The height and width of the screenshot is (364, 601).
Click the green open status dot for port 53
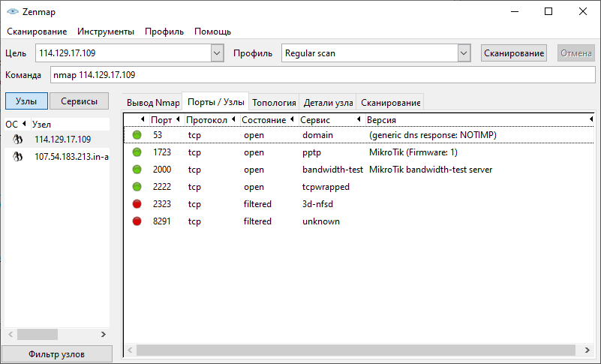click(x=137, y=135)
